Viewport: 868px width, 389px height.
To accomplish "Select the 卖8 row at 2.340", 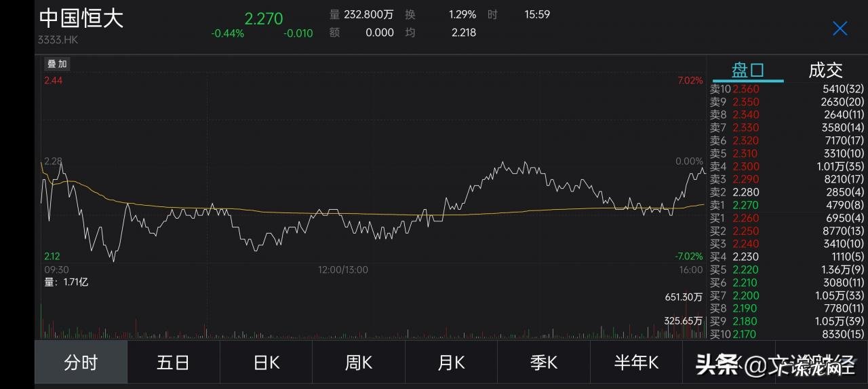I will click(787, 115).
